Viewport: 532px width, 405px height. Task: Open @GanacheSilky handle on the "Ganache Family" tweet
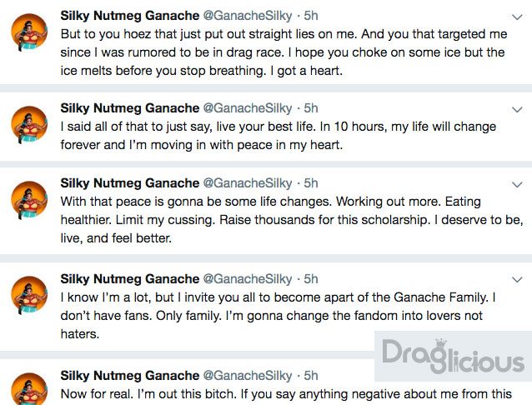(248, 279)
